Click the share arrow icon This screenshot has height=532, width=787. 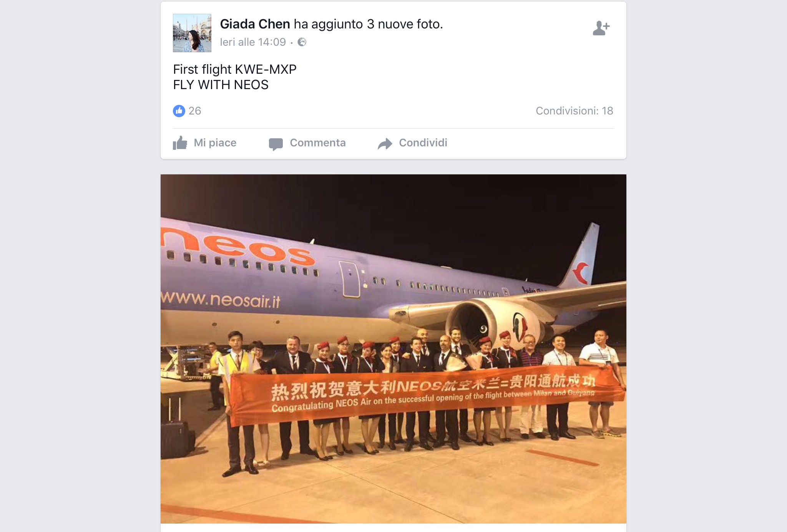pyautogui.click(x=385, y=144)
